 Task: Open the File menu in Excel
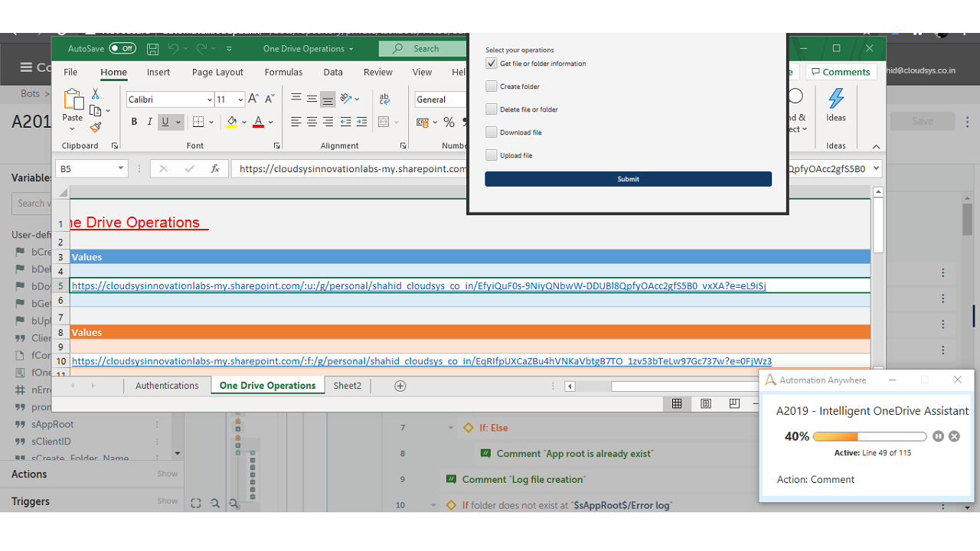pos(70,72)
